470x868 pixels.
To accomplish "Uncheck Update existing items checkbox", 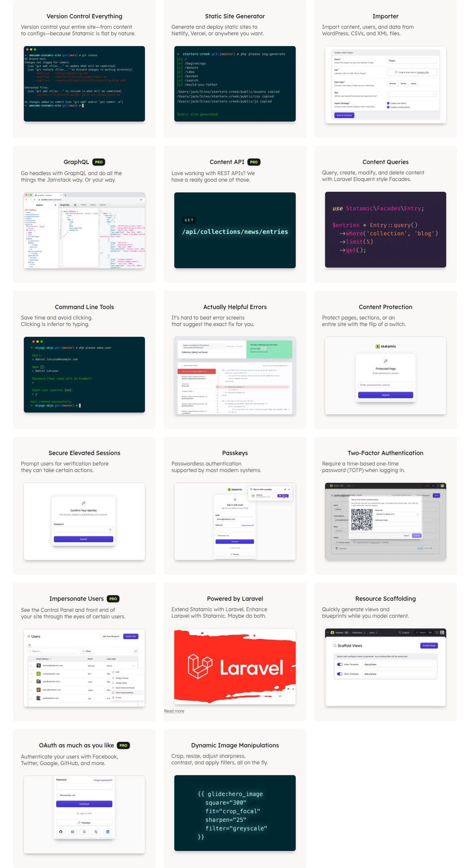I will (x=388, y=107).
